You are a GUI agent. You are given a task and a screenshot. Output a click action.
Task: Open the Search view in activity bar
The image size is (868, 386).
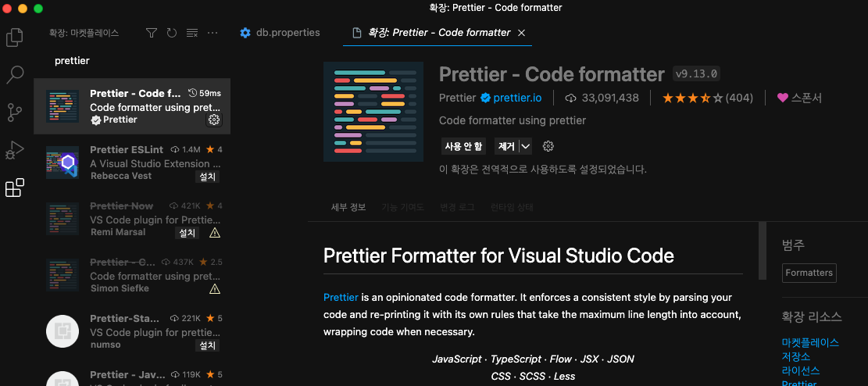14,74
